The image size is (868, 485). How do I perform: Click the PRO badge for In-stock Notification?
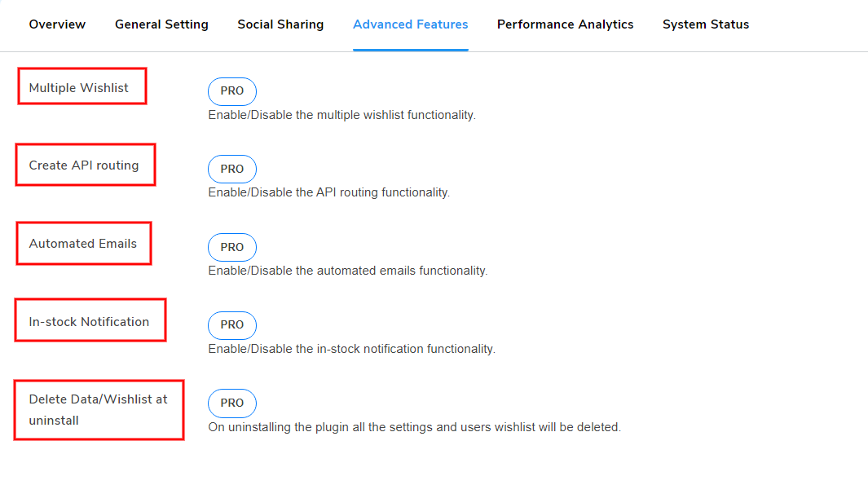point(232,324)
